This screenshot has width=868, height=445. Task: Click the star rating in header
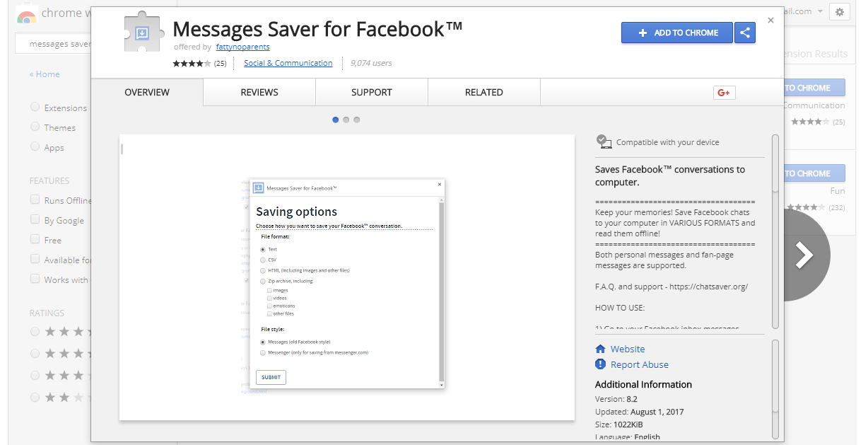(x=192, y=63)
